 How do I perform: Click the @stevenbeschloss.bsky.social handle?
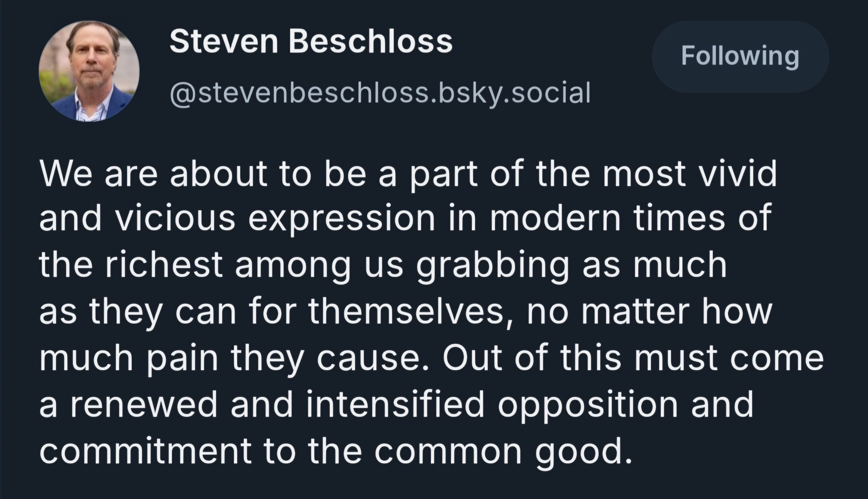click(x=380, y=93)
